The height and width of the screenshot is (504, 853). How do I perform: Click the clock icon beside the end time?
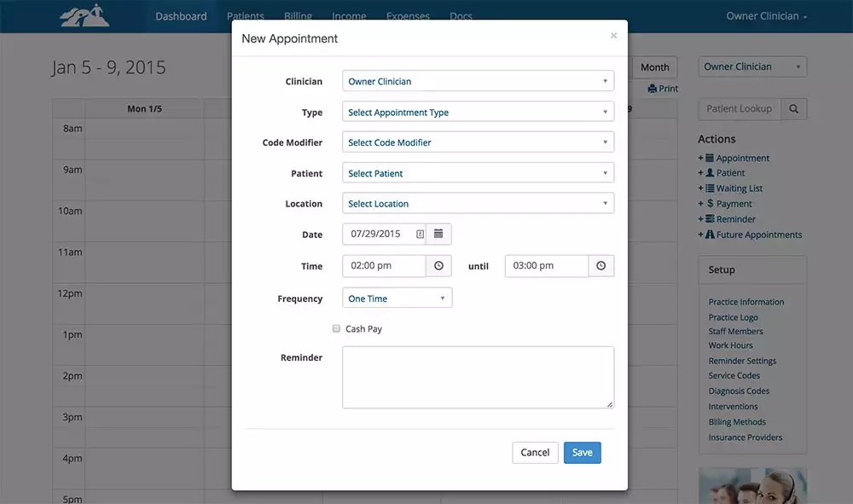pyautogui.click(x=601, y=266)
